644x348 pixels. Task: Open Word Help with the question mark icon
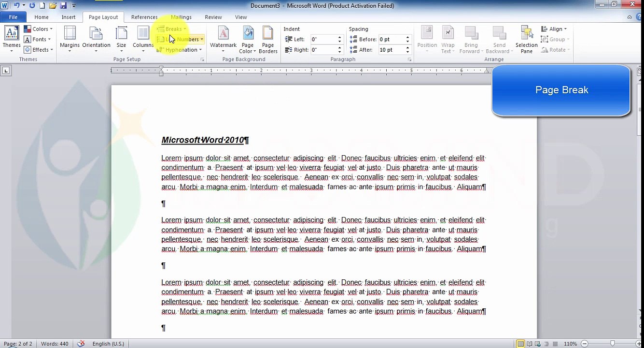[x=640, y=17]
